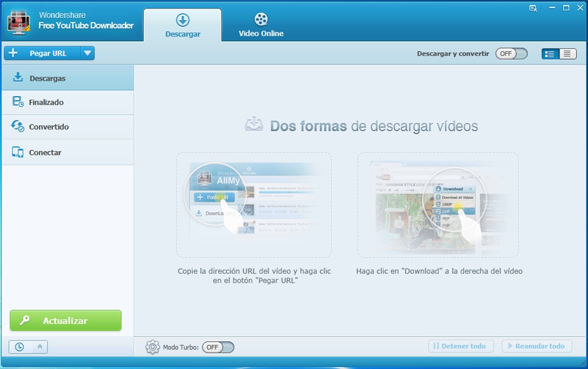
Task: Click the circular download icon on Descargar tab
Action: 183,20
